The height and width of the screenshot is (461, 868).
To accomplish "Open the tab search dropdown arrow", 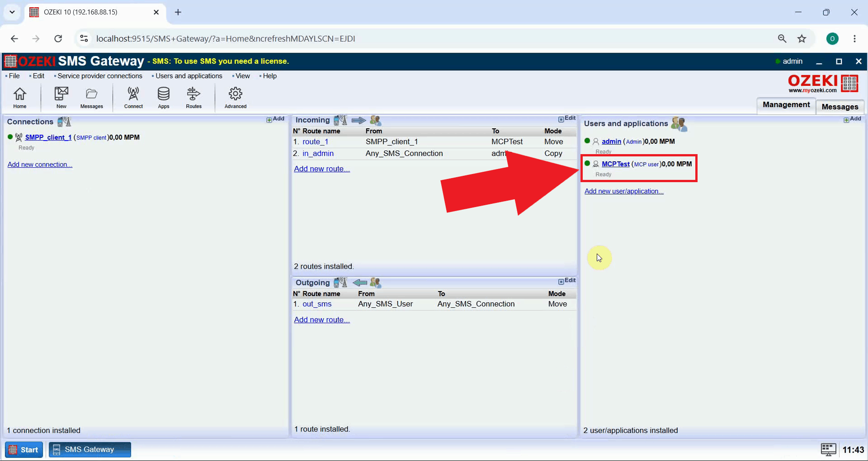I will (x=12, y=12).
